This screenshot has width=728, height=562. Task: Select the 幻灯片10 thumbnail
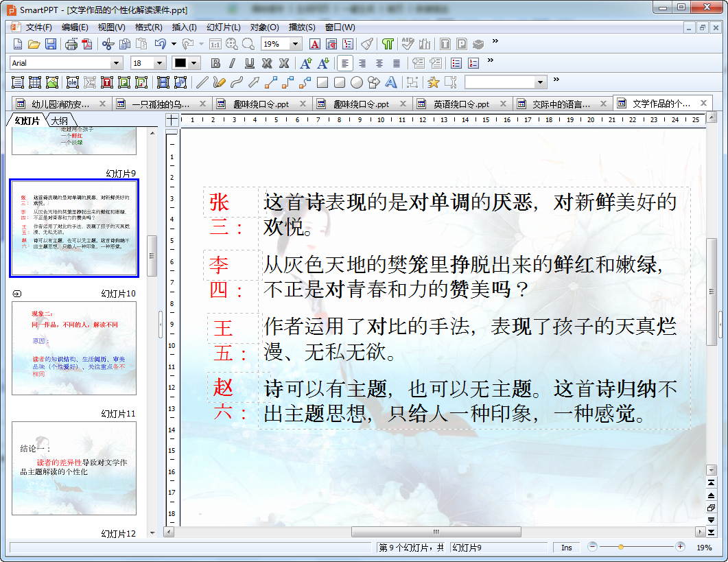pos(74,349)
